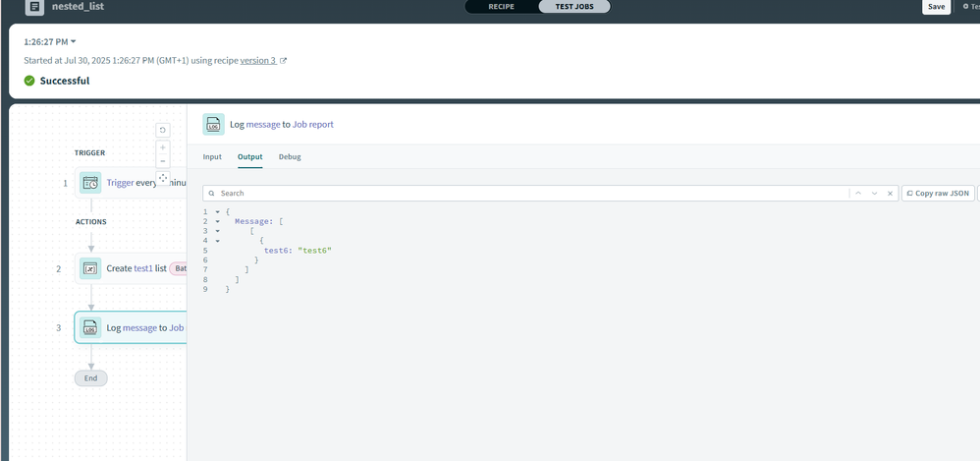Click the magnifier icon in the Search box
The width and height of the screenshot is (980, 461).
click(212, 194)
